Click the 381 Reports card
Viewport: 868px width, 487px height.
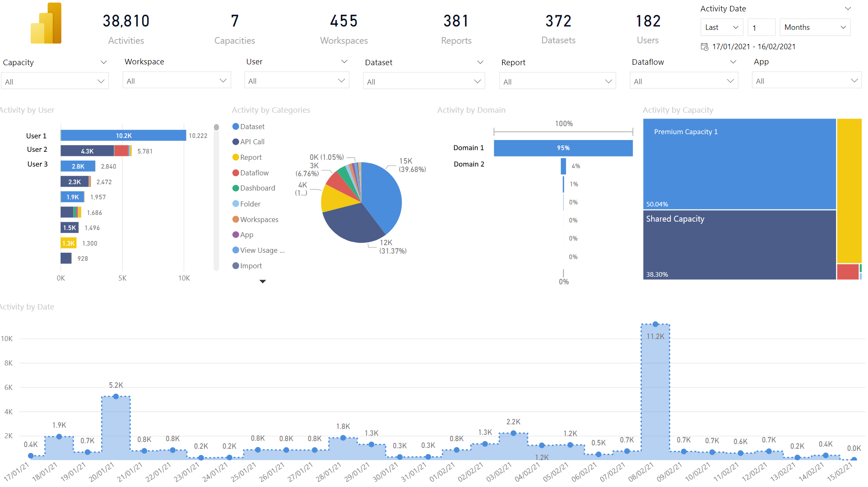tap(456, 29)
